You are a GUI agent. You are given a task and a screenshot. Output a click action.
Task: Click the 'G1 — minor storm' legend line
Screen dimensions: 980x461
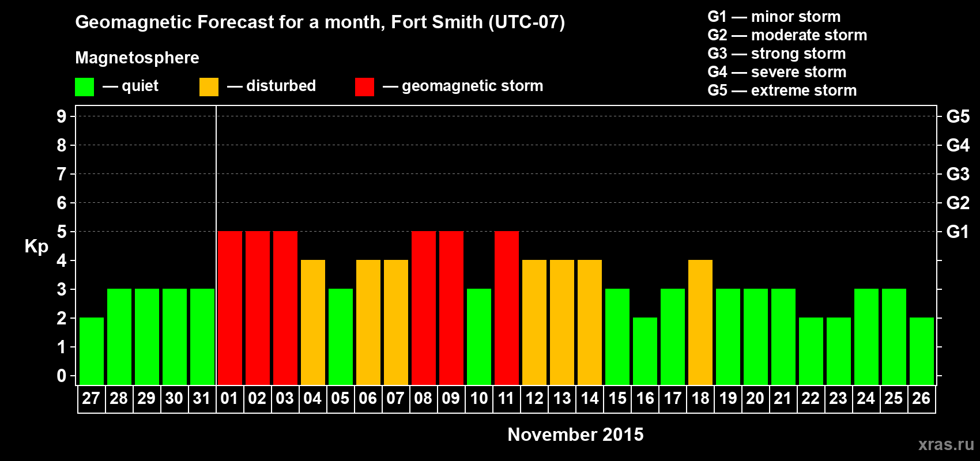pos(774,17)
